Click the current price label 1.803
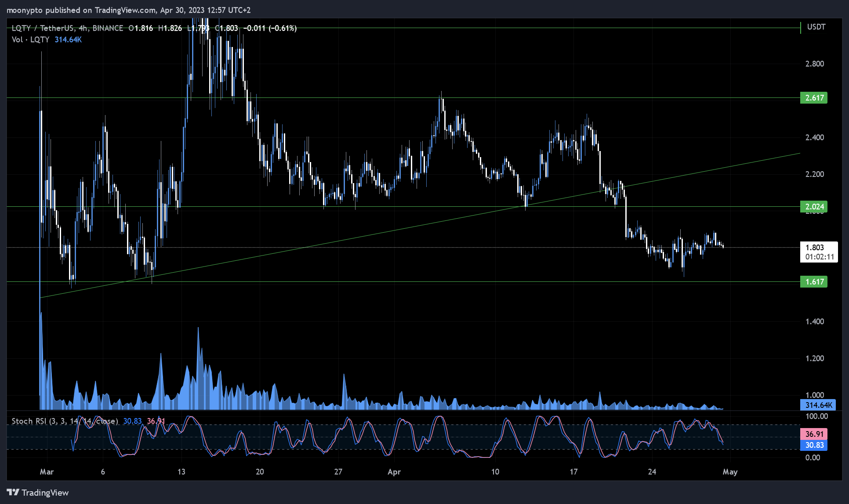 coord(814,248)
